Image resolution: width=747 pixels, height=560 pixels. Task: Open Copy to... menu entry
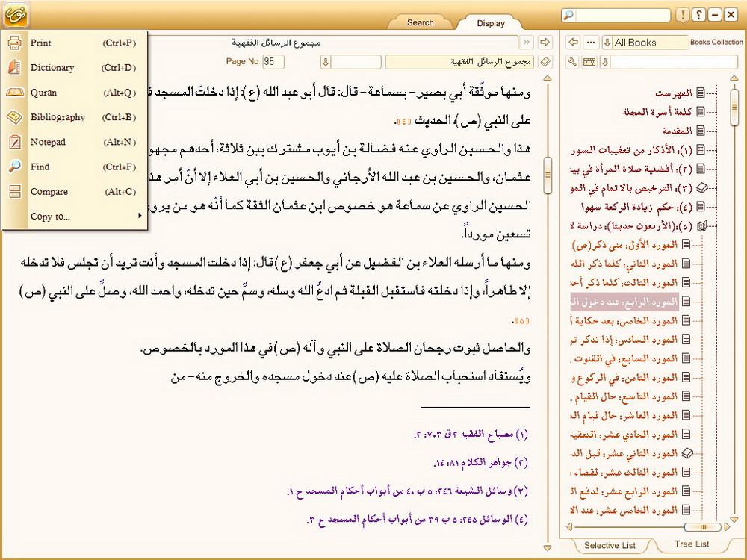(x=74, y=217)
